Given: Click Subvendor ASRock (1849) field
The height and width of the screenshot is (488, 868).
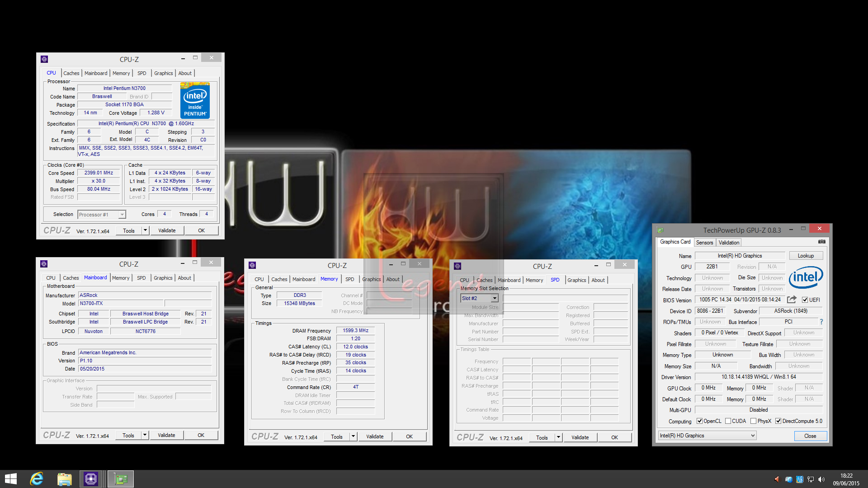Looking at the screenshot, I should coord(791,311).
